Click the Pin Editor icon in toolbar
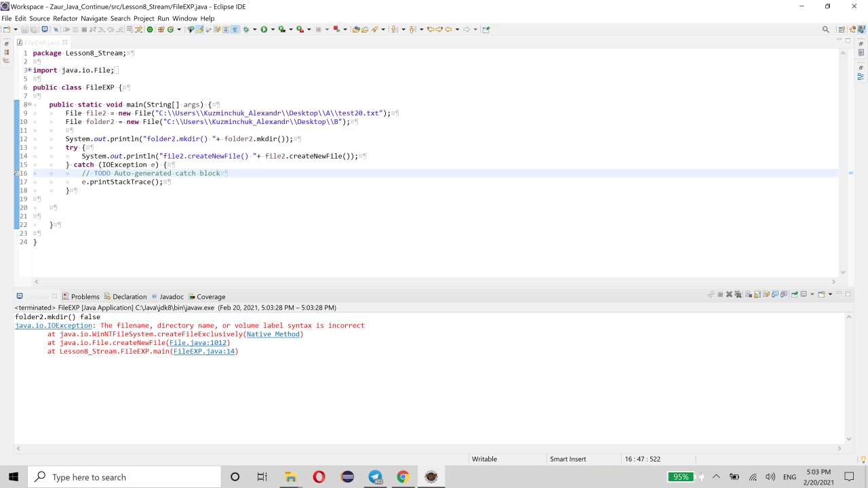868x488 pixels. (x=486, y=29)
